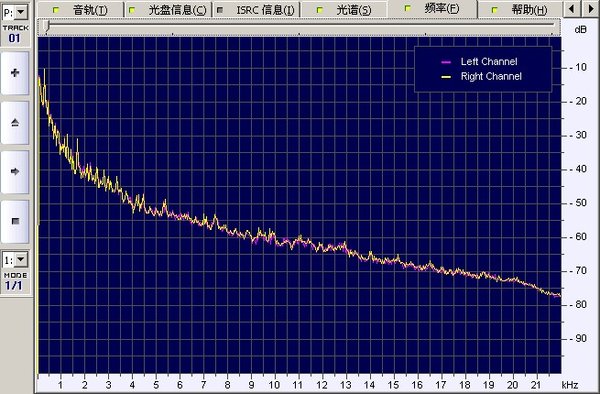This screenshot has width=600, height=394.
Task: Click the 21 kHz axis value
Action: (x=536, y=385)
